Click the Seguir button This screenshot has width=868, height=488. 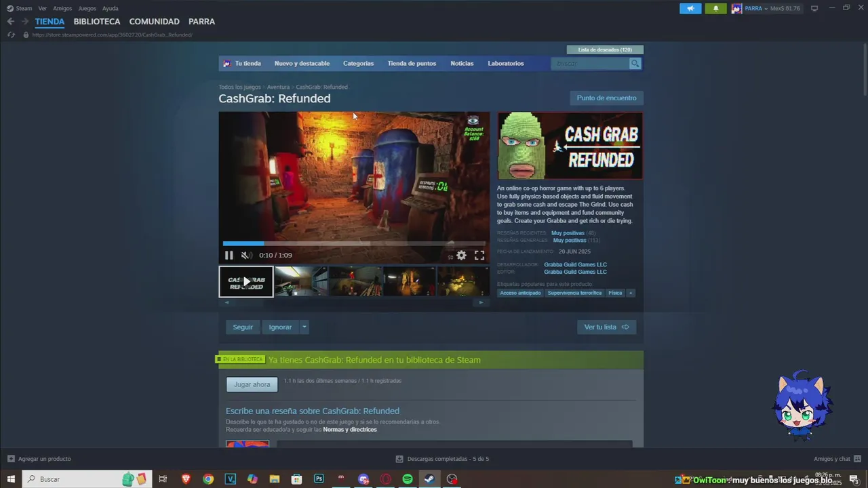pos(243,327)
